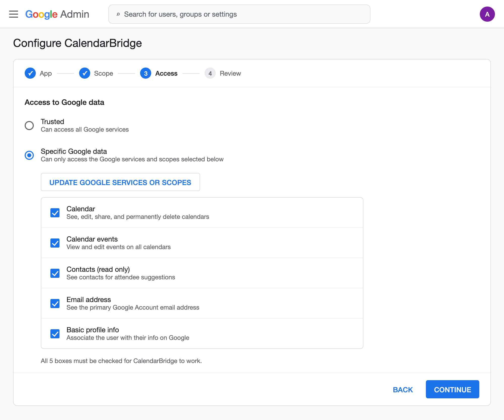Click Update Google Services or Scopes
This screenshot has height=420, width=504.
(x=120, y=182)
